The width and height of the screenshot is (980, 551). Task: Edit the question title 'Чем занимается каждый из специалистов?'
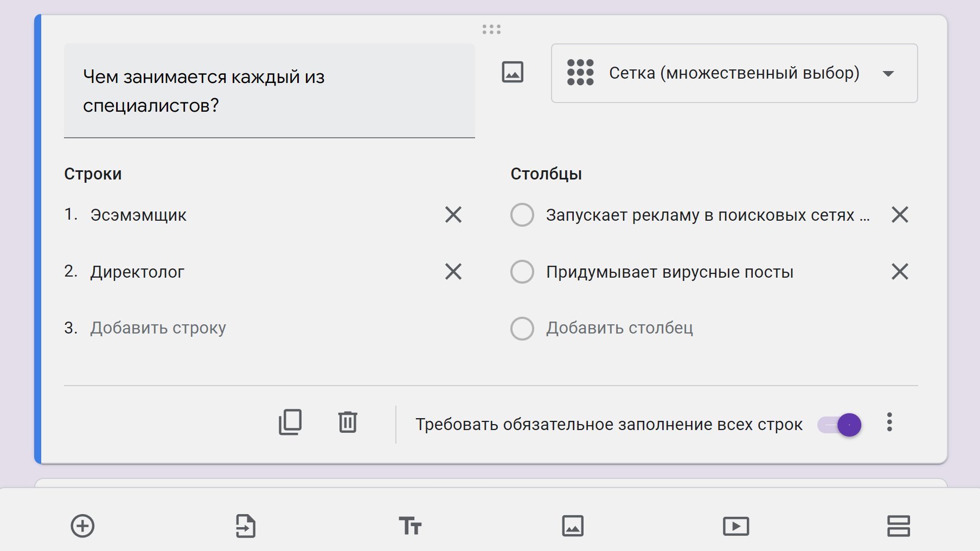270,91
